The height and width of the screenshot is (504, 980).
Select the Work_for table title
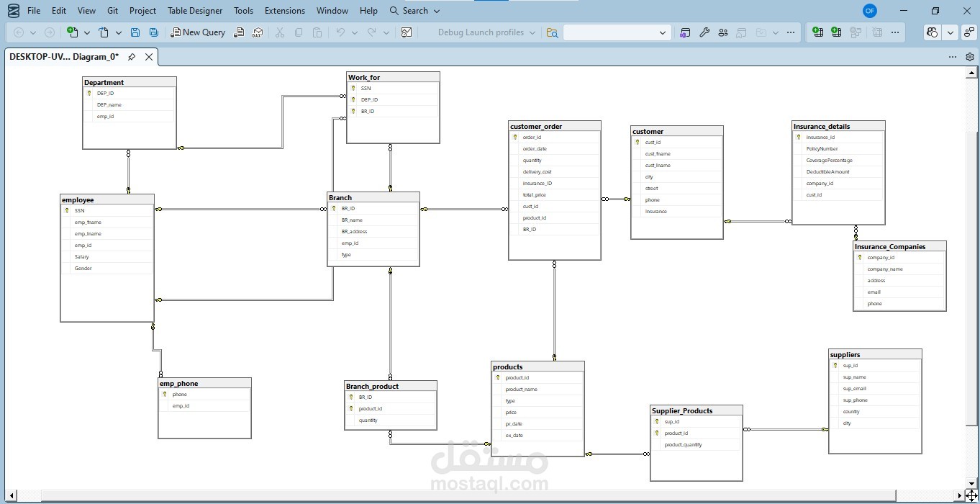(393, 77)
